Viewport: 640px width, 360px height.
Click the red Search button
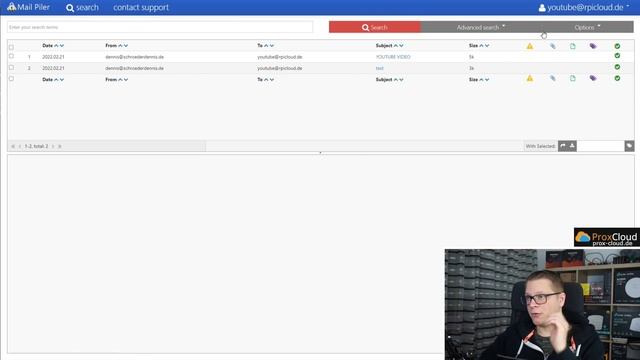[375, 27]
